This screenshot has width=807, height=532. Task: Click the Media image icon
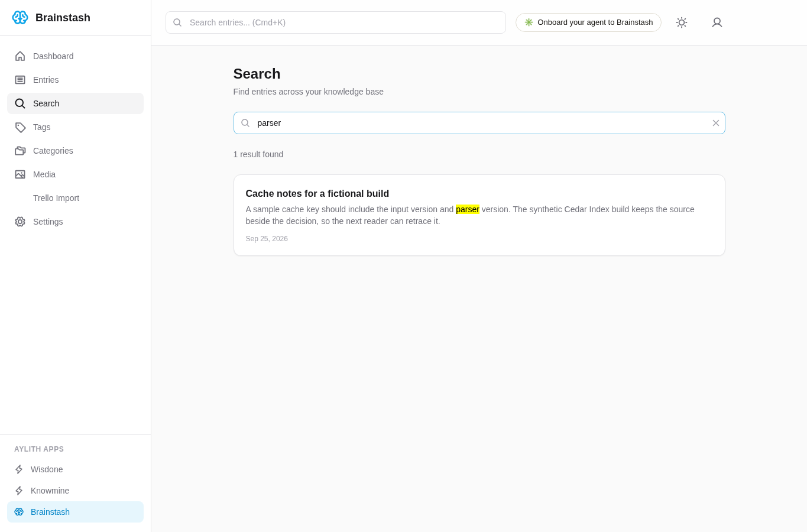(20, 174)
